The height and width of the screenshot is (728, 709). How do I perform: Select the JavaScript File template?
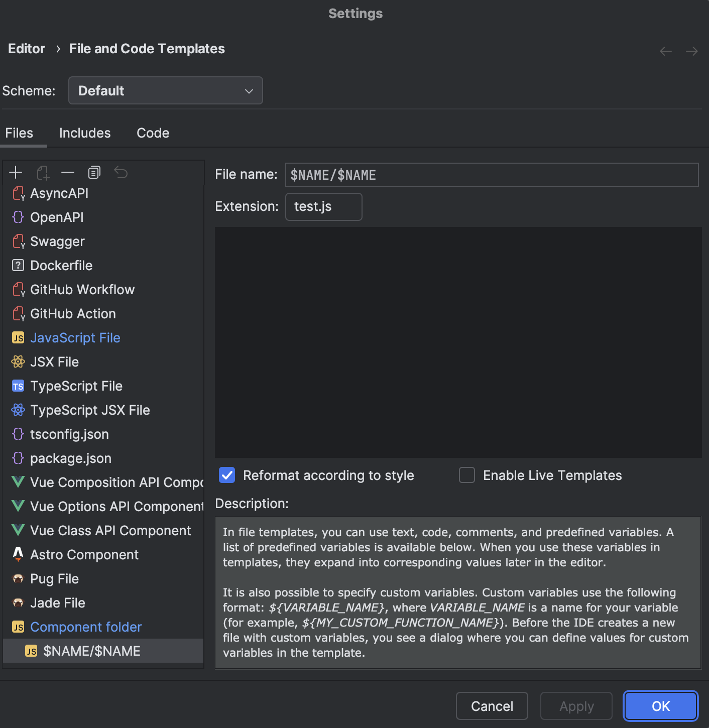pos(103,337)
